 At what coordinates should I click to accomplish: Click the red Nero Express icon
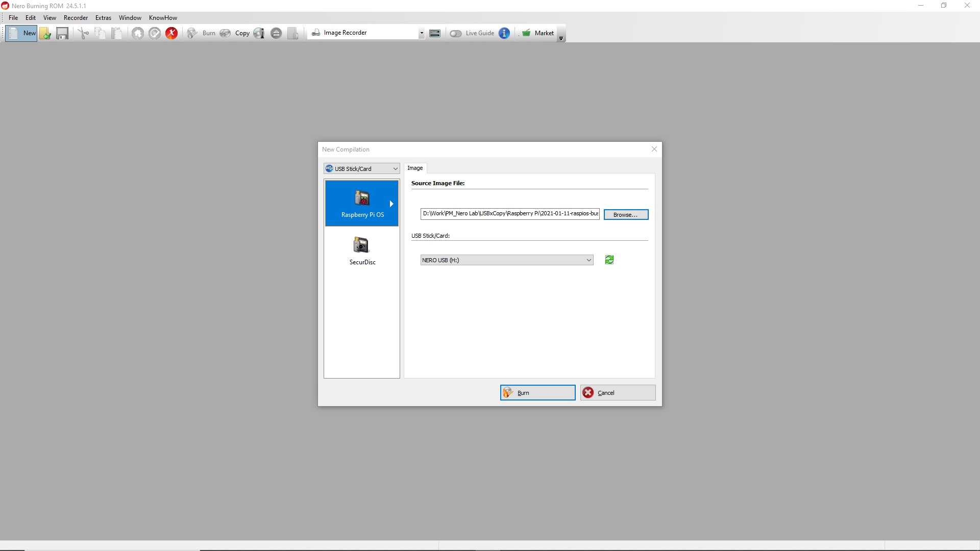[x=171, y=34]
